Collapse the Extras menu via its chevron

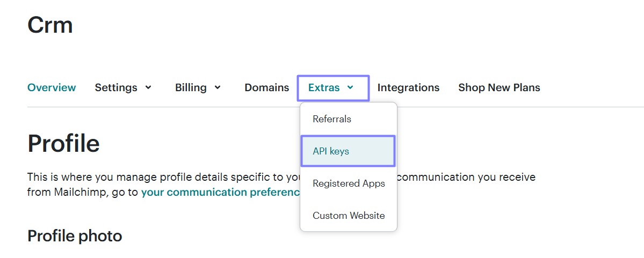click(350, 87)
